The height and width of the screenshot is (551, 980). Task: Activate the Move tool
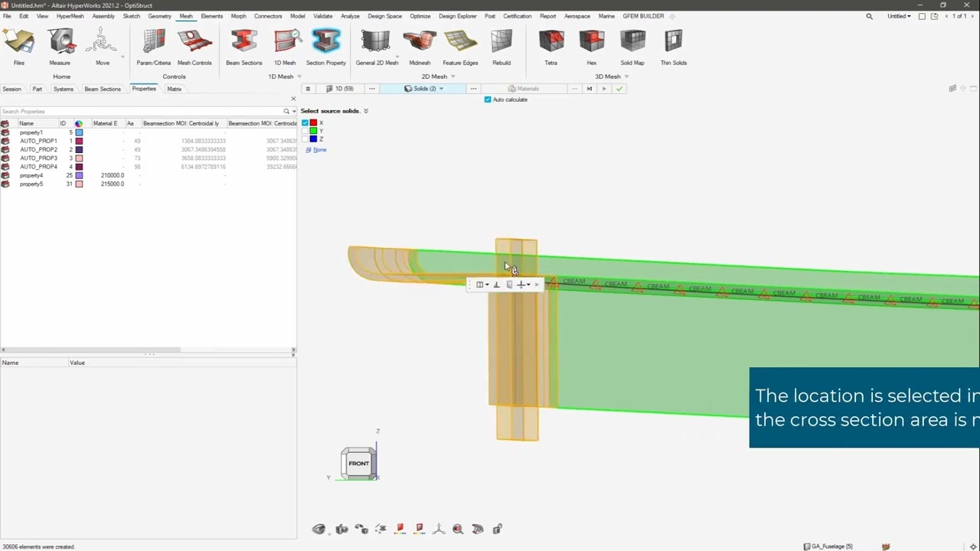(x=102, y=47)
